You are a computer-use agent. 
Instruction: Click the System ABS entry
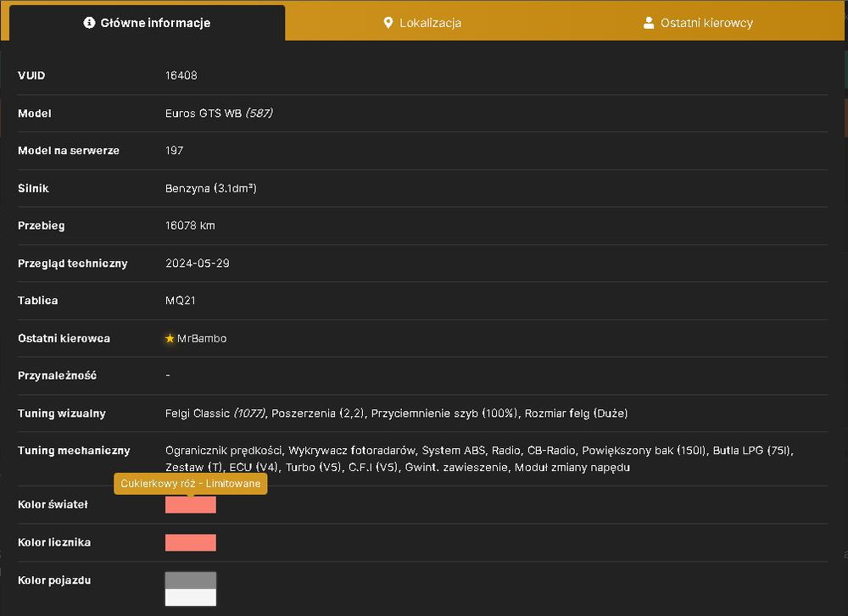(x=453, y=451)
